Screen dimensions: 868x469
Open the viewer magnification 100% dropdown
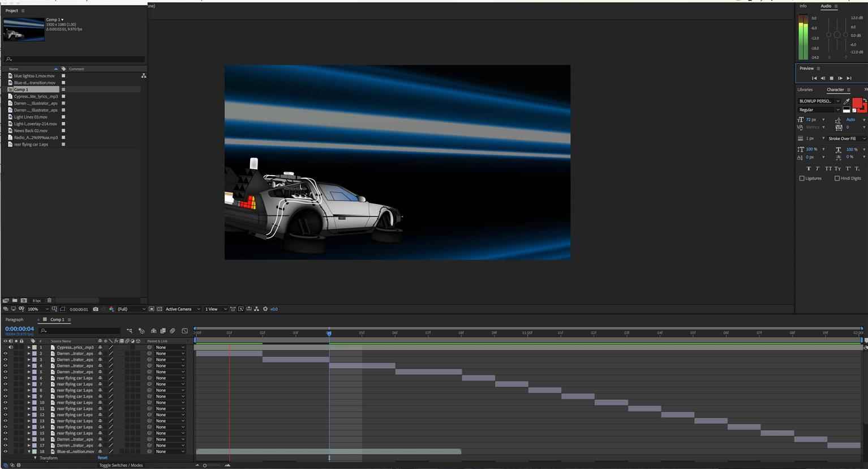click(38, 309)
